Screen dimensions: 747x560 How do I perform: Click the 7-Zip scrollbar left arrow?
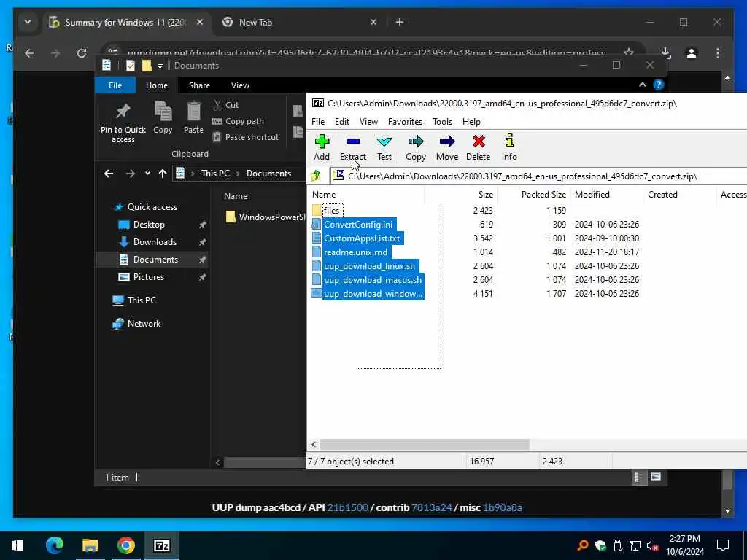pos(314,444)
